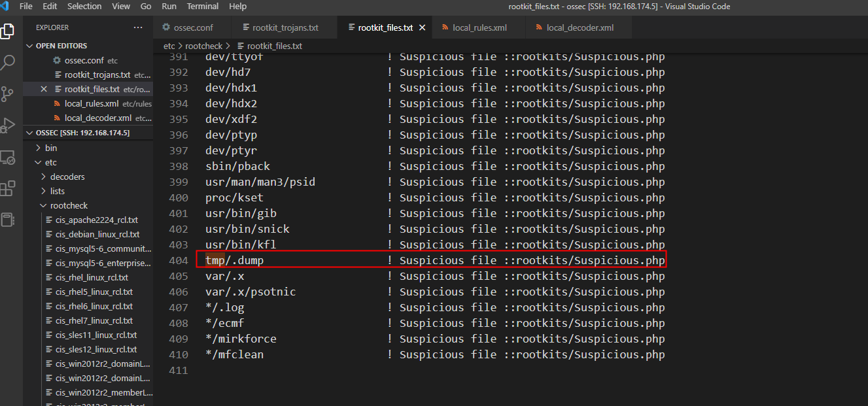Open the View menu
868x406 pixels.
(x=121, y=7)
